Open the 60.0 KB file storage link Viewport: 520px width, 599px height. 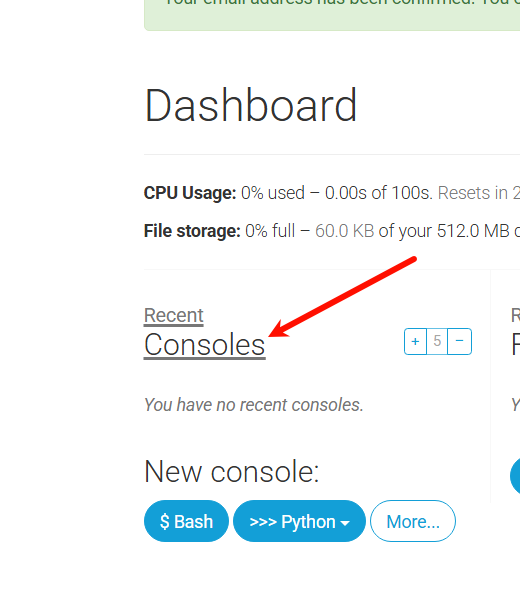(x=344, y=231)
